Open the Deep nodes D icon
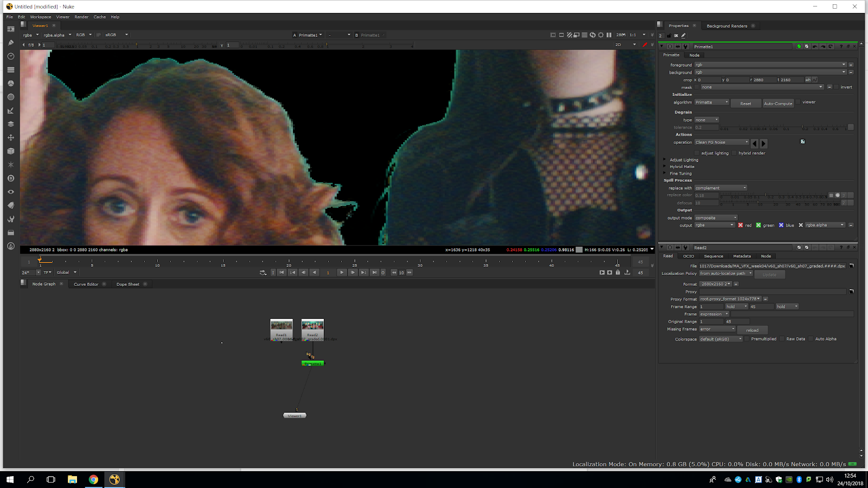The width and height of the screenshot is (868, 488). tap(11, 178)
